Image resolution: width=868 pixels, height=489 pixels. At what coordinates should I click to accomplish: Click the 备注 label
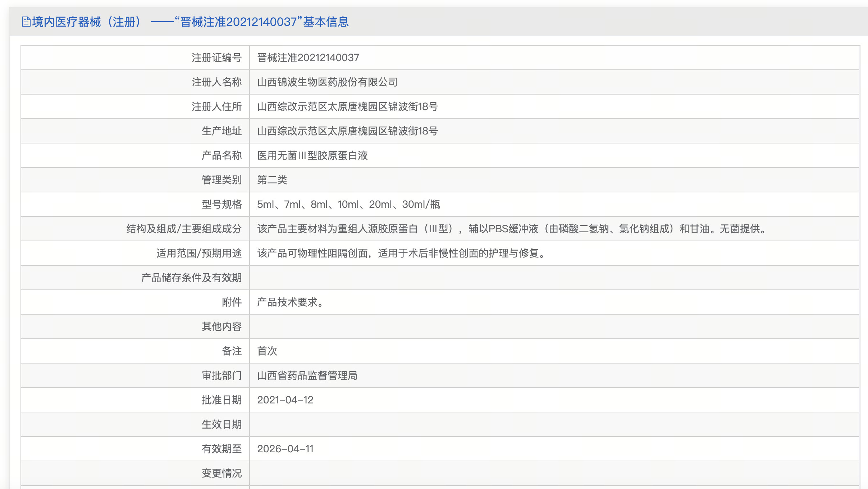(x=232, y=351)
